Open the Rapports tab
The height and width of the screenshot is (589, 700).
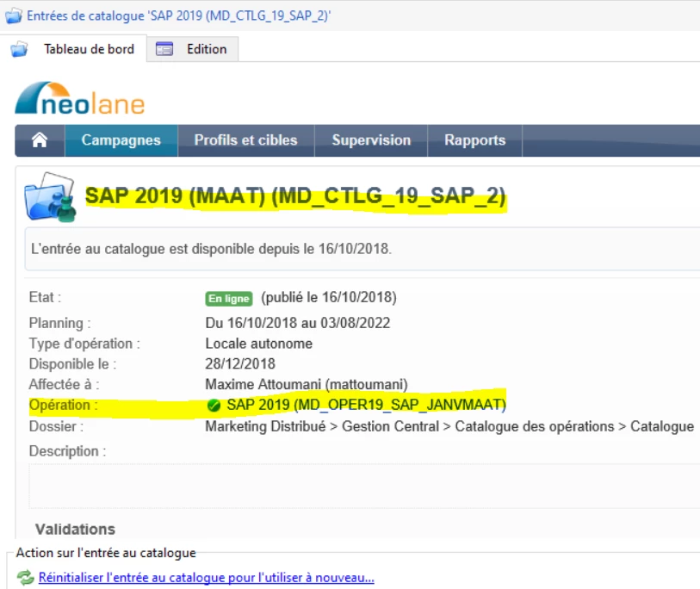click(474, 140)
